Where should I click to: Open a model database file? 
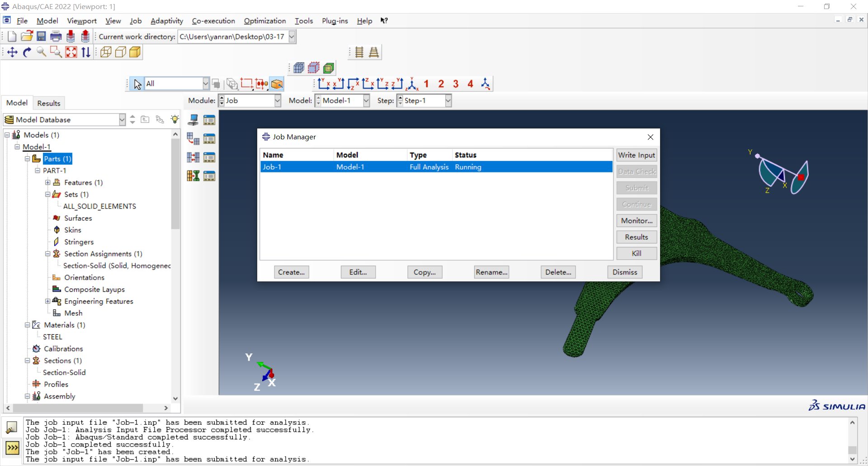click(27, 37)
